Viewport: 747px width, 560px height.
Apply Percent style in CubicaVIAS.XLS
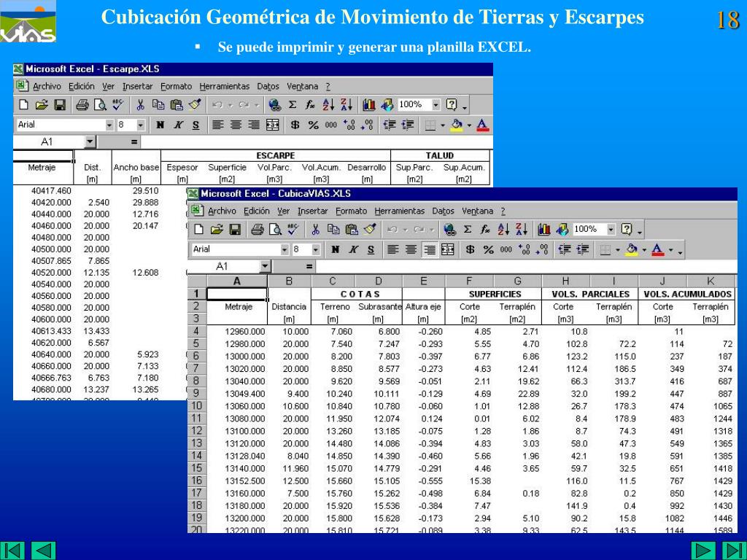[488, 249]
